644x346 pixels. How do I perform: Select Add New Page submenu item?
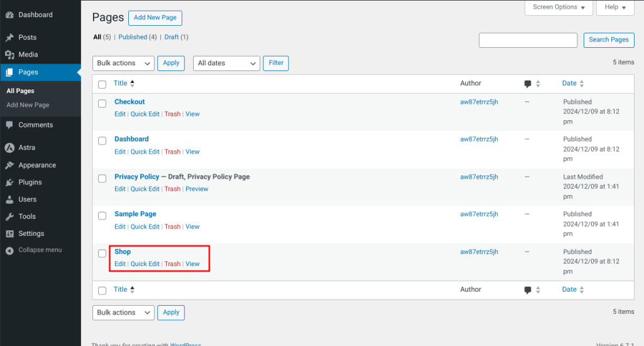tap(28, 105)
